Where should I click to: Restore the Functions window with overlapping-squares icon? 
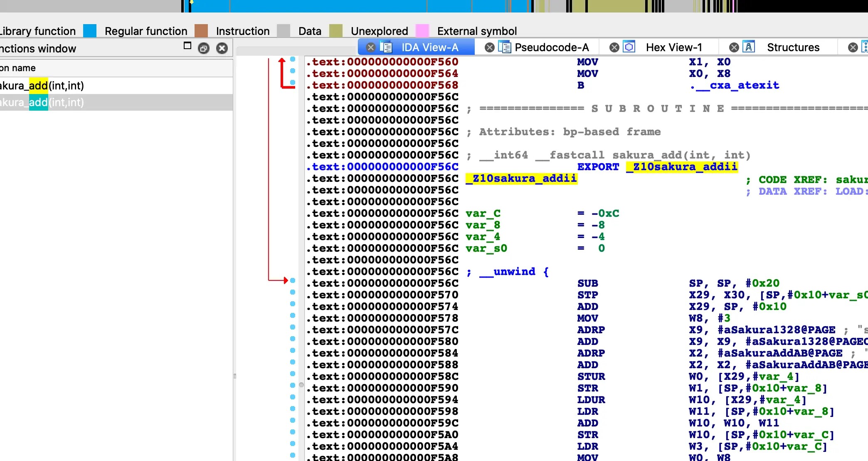(204, 48)
